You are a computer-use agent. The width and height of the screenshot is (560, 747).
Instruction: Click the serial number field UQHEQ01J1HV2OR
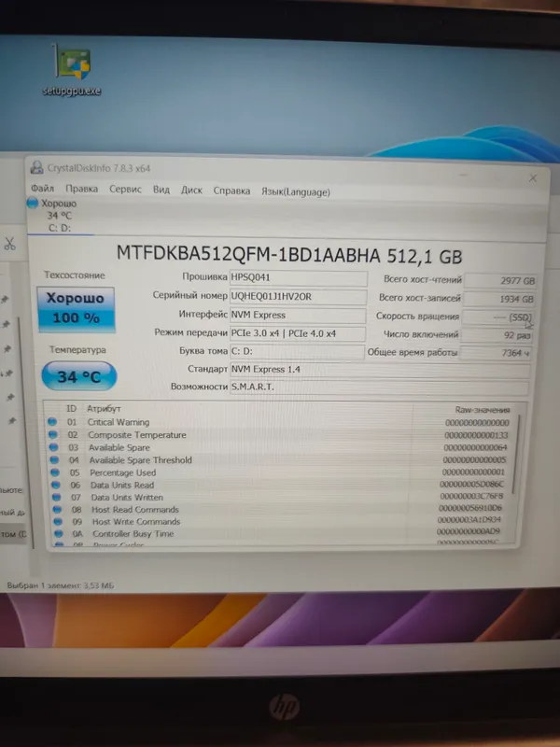point(298,297)
